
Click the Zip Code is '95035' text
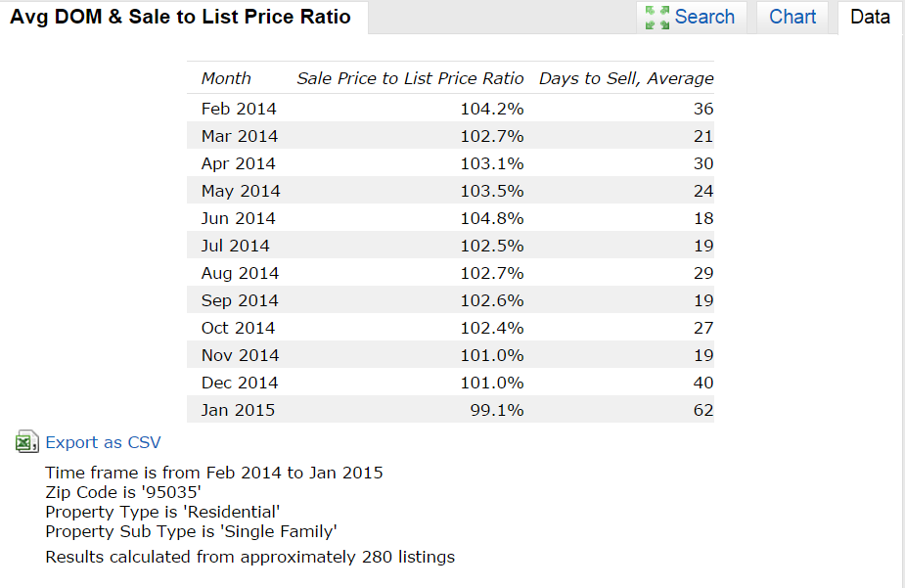click(123, 492)
